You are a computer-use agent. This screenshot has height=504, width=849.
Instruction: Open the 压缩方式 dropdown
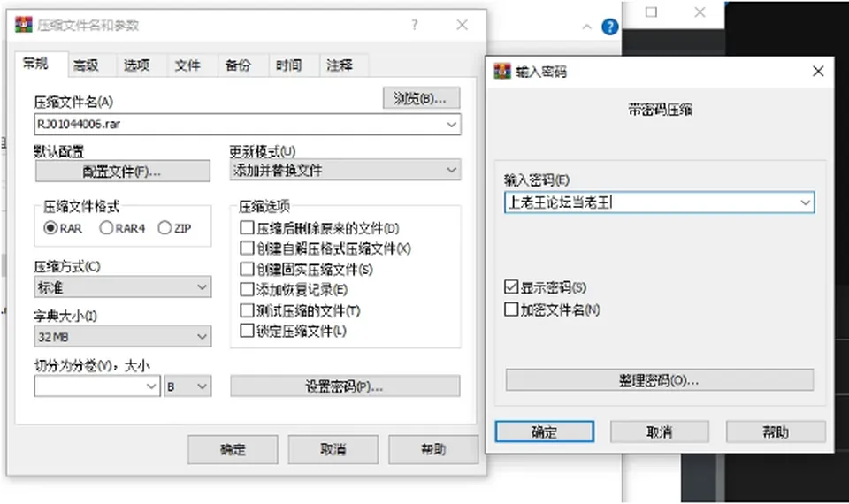tap(122, 286)
